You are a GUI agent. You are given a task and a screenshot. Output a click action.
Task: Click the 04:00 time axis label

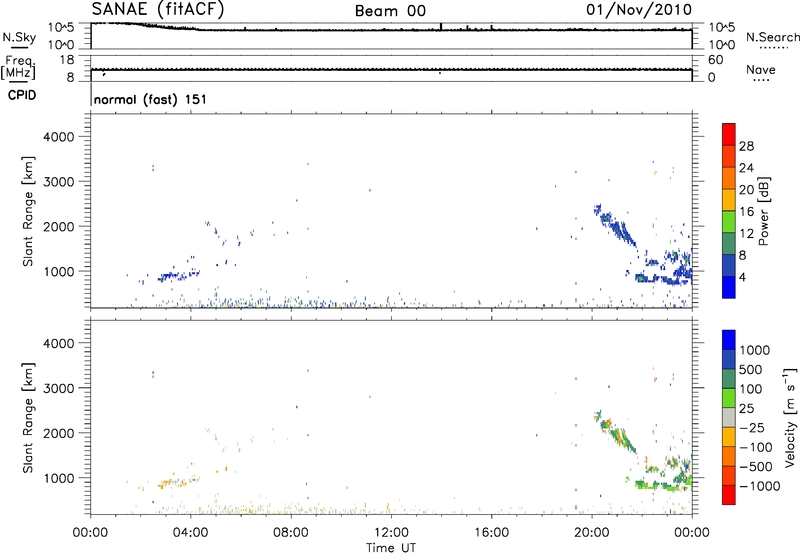pos(191,533)
